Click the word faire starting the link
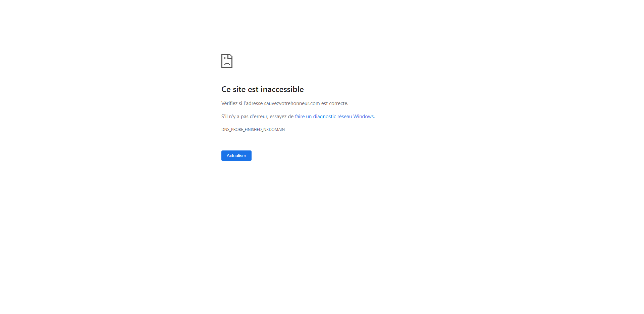 click(300, 117)
